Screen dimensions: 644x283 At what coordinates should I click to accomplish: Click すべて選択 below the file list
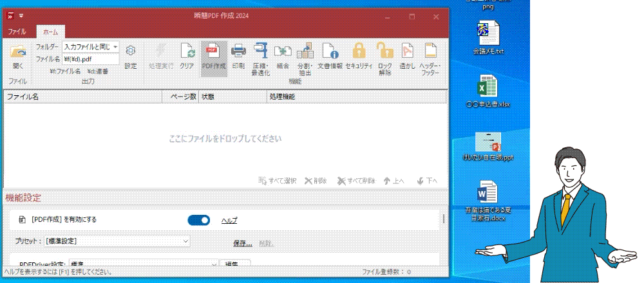[277, 181]
